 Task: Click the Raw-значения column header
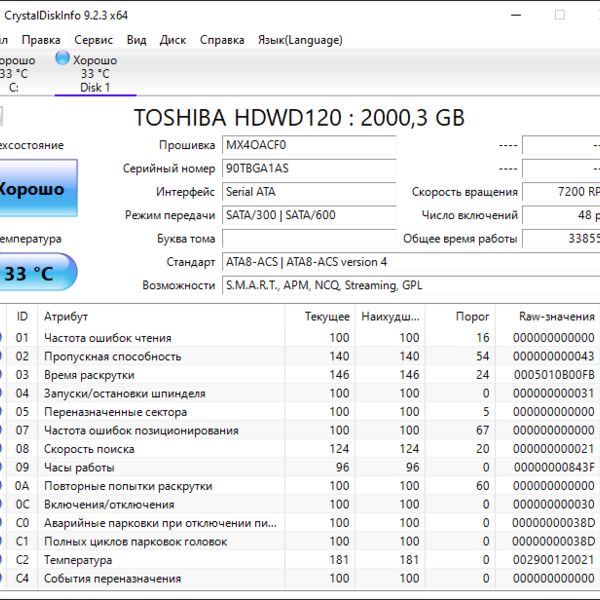coord(548,316)
